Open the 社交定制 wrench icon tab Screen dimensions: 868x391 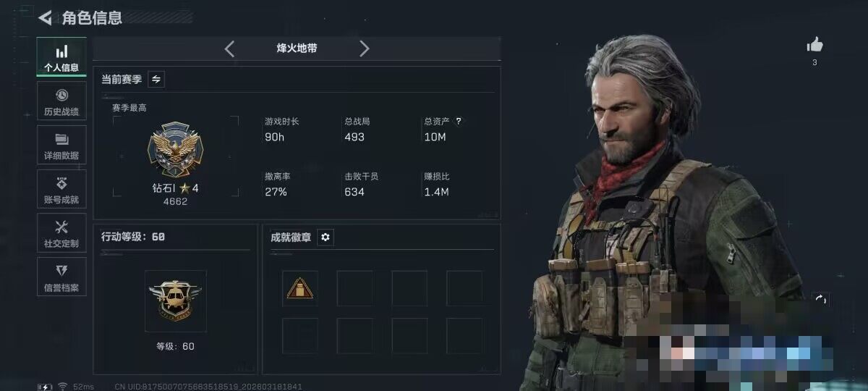tap(61, 233)
